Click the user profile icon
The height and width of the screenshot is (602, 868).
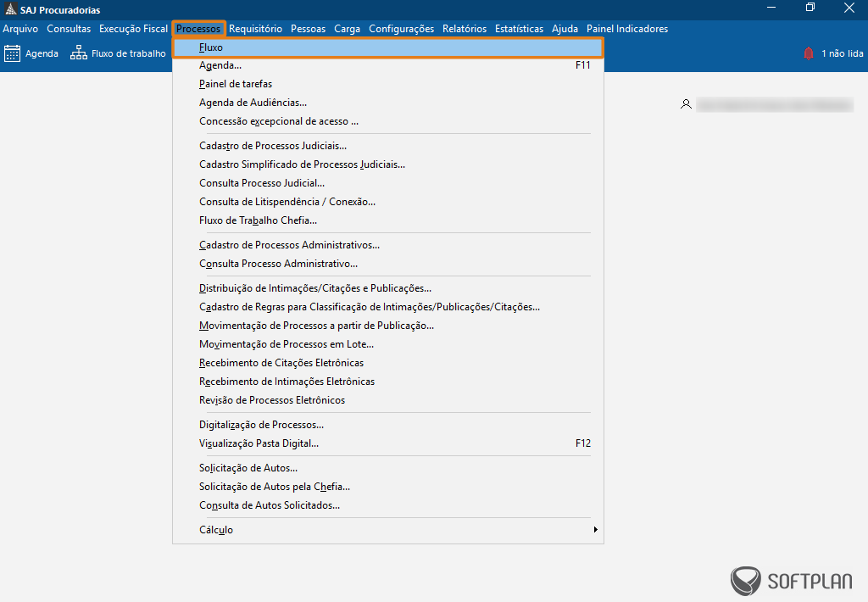click(687, 103)
